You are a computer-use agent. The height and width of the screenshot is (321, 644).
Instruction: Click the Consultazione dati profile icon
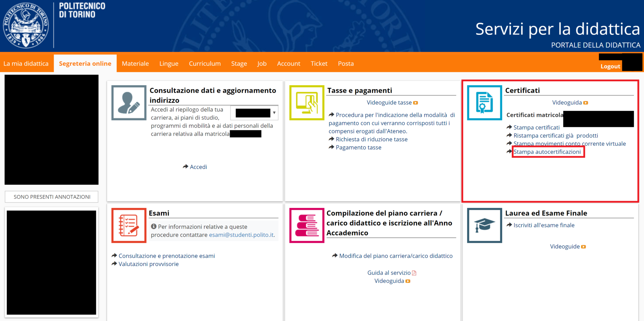tap(129, 103)
